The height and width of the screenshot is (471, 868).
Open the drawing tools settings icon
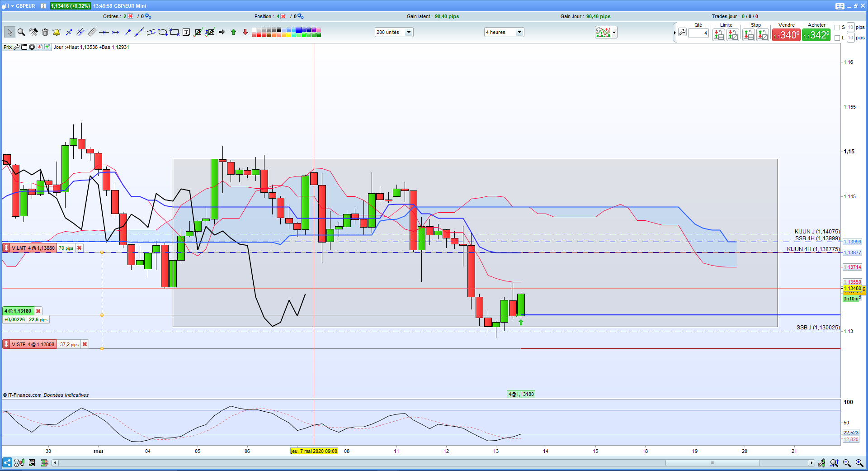(33, 32)
